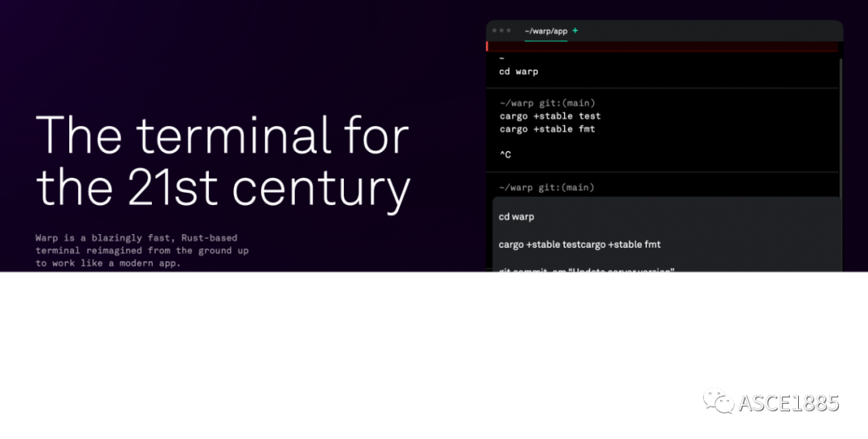Select the ~/warp/app terminal tab
Screen dimensions: 868x439
(x=546, y=31)
